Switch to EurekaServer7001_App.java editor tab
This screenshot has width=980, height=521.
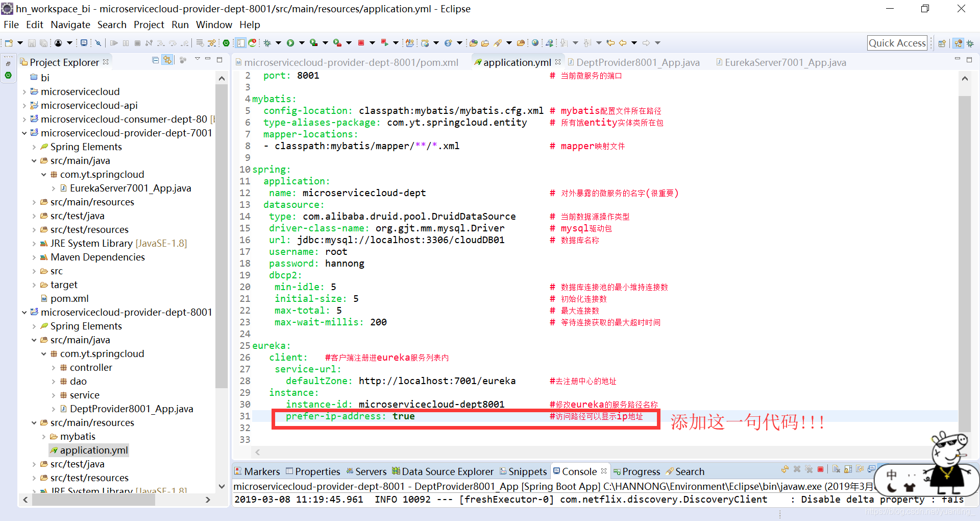[781, 62]
